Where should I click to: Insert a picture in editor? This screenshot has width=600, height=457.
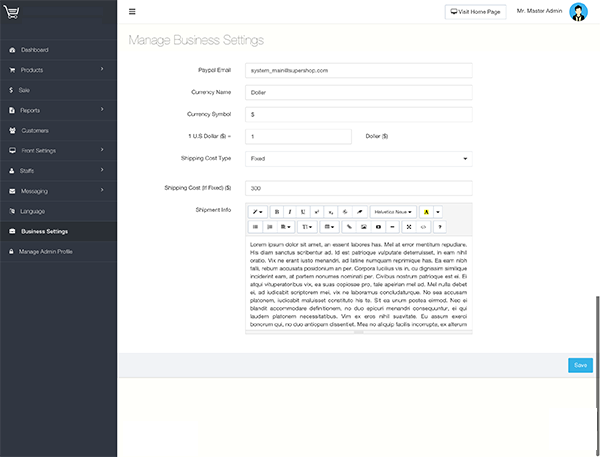tap(364, 227)
